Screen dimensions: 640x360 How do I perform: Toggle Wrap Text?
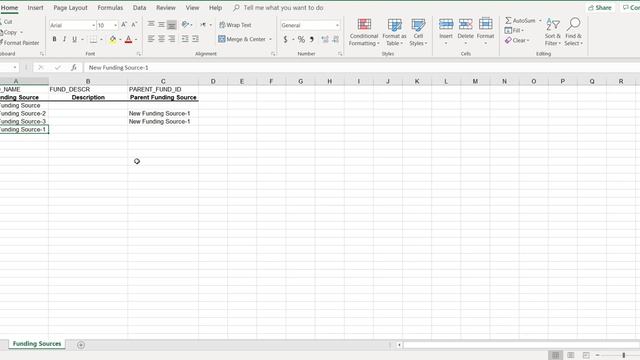236,25
